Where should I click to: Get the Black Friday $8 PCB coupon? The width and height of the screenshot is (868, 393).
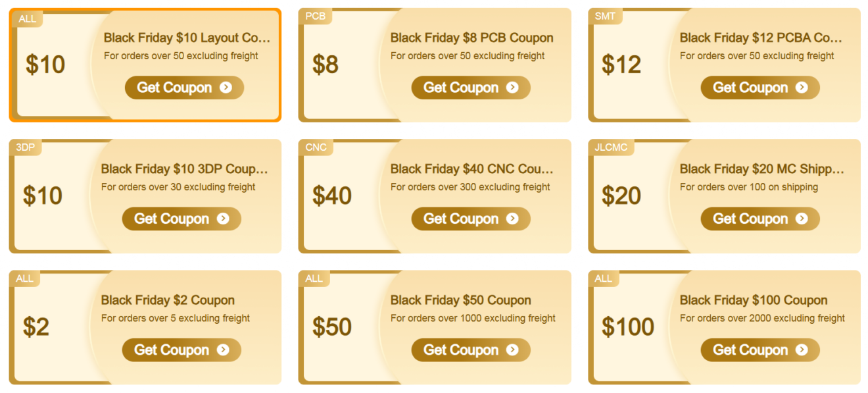tap(470, 88)
